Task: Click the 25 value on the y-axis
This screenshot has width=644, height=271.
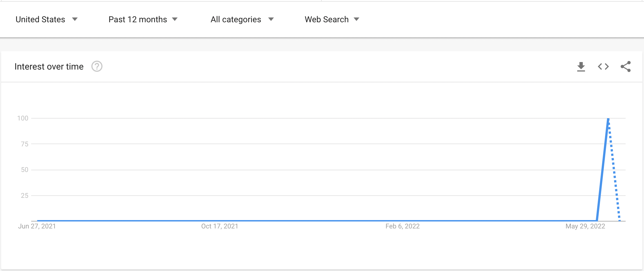Action: (x=24, y=196)
